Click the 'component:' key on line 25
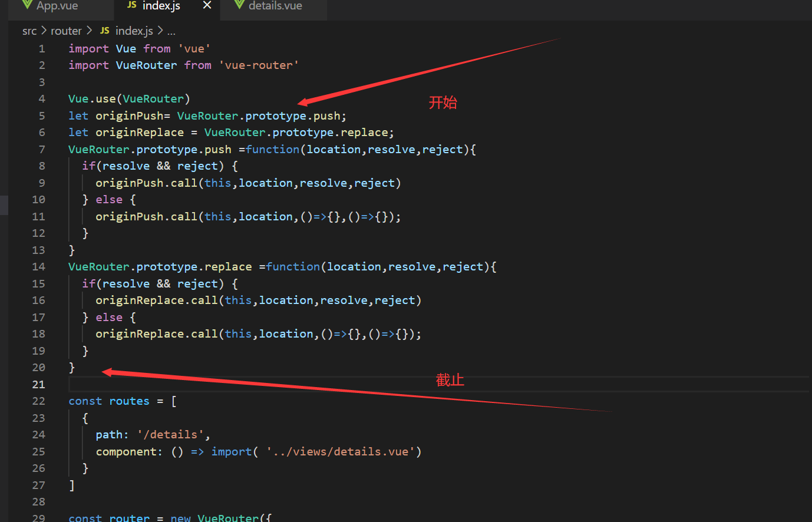The width and height of the screenshot is (812, 522). (x=129, y=452)
